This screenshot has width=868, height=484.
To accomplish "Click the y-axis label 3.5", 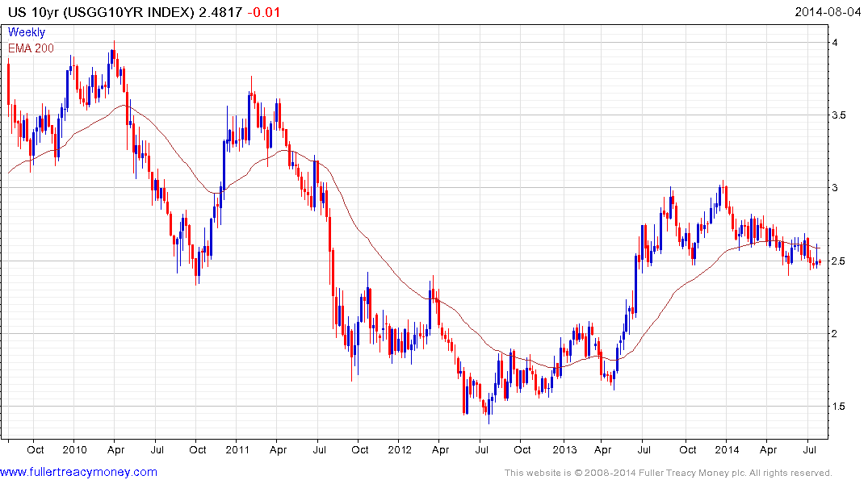I will 839,115.
